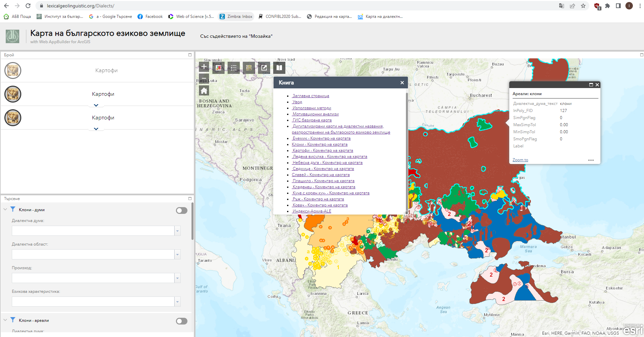Click 'Zoom to' in the popup
The width and height of the screenshot is (644, 337).
[520, 160]
